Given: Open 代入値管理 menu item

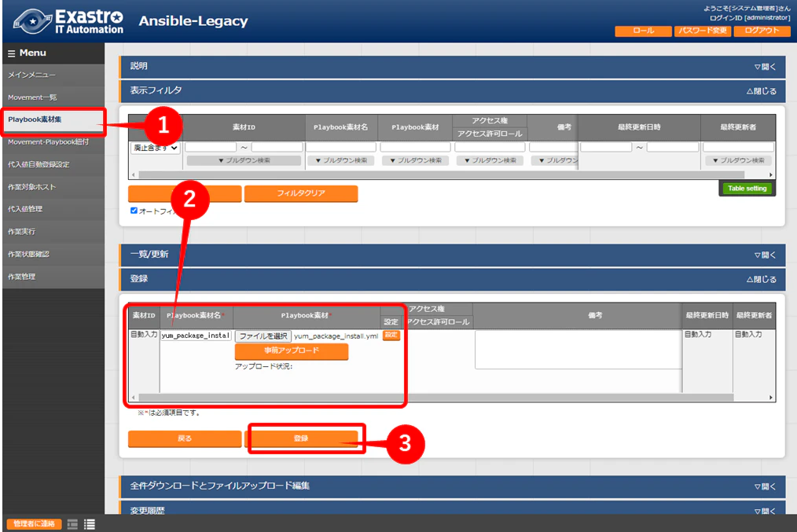Looking at the screenshot, I should coord(53,209).
